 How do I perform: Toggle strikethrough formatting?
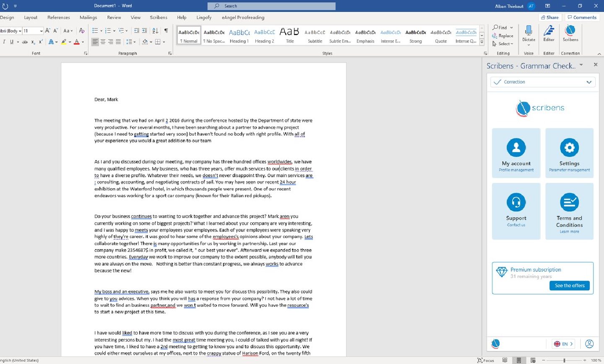25,42
